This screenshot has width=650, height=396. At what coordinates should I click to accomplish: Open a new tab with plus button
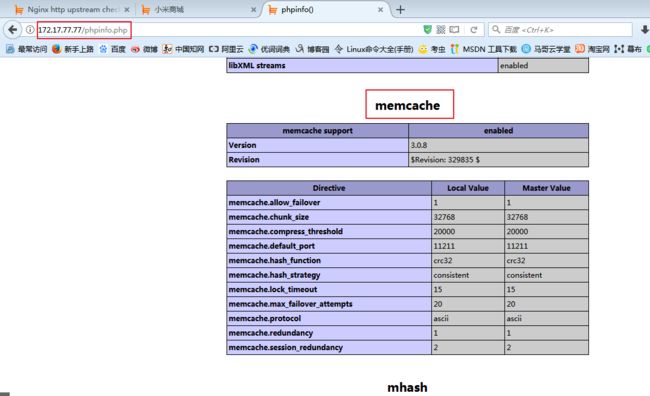tap(400, 10)
